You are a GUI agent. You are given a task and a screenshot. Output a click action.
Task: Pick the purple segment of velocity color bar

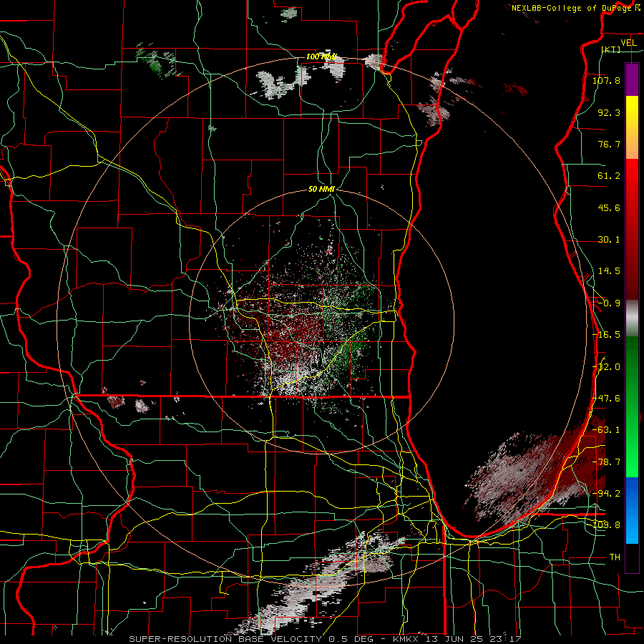632,79
